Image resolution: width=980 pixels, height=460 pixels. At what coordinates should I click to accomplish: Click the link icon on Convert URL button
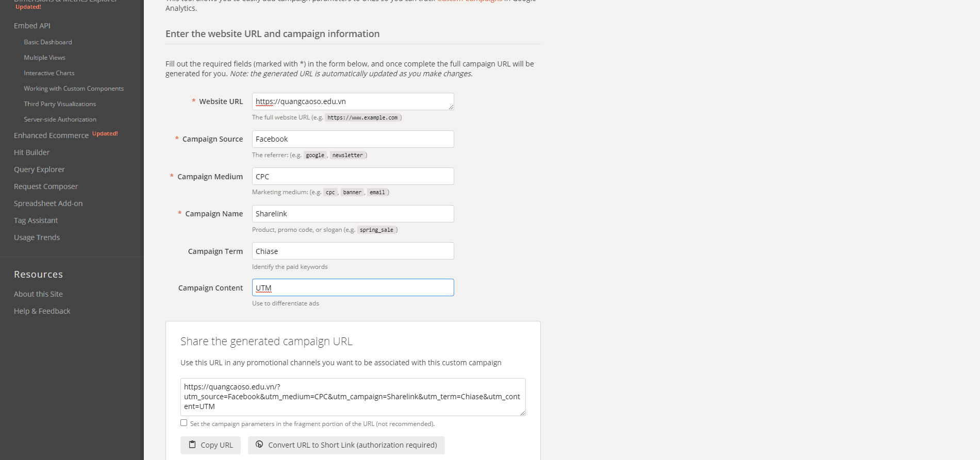[x=259, y=445]
